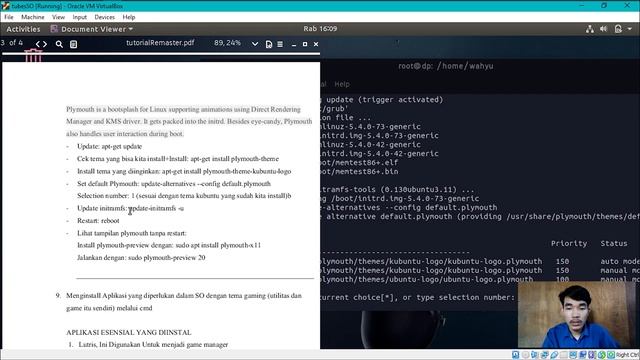Click the optical disk indicator in VirtualBox status bar
Viewport: 640px width, 360px height.
pyautogui.click(x=525, y=355)
